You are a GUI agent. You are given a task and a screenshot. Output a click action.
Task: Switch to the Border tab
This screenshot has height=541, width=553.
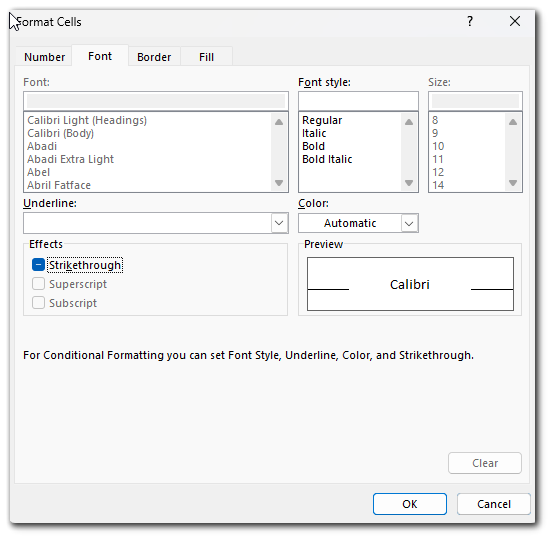pos(154,57)
